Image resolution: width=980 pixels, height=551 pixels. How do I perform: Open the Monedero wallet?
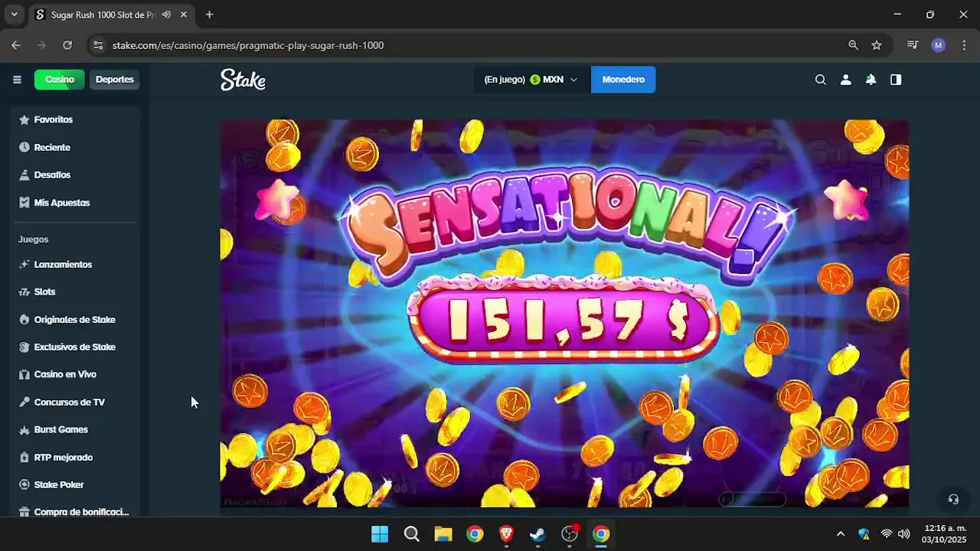point(623,80)
